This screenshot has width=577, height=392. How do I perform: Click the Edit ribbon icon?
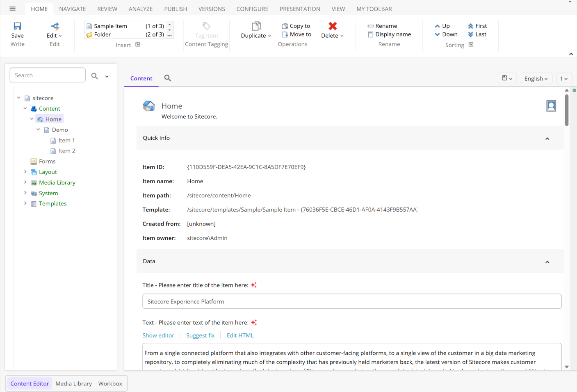pos(55,26)
